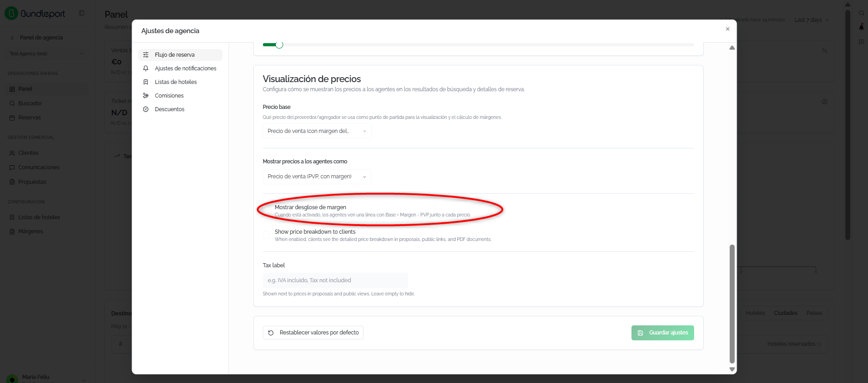
Task: Click the search magnifier icon at top right
Action: [861, 13]
